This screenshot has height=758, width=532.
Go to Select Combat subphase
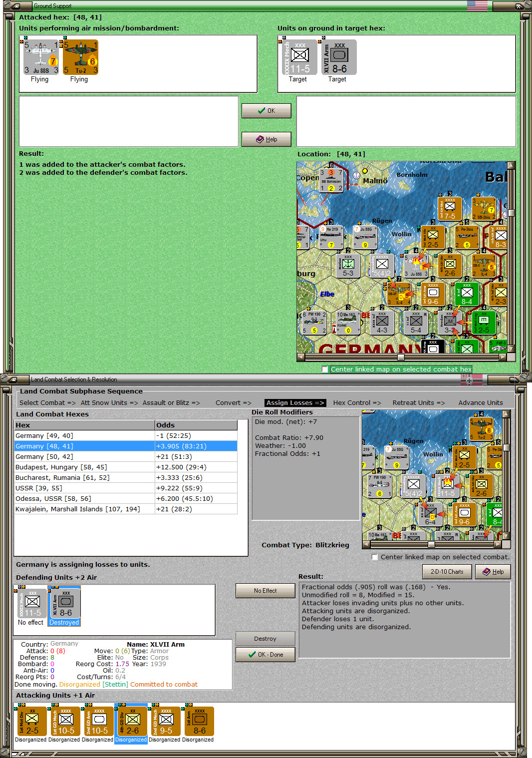click(47, 403)
